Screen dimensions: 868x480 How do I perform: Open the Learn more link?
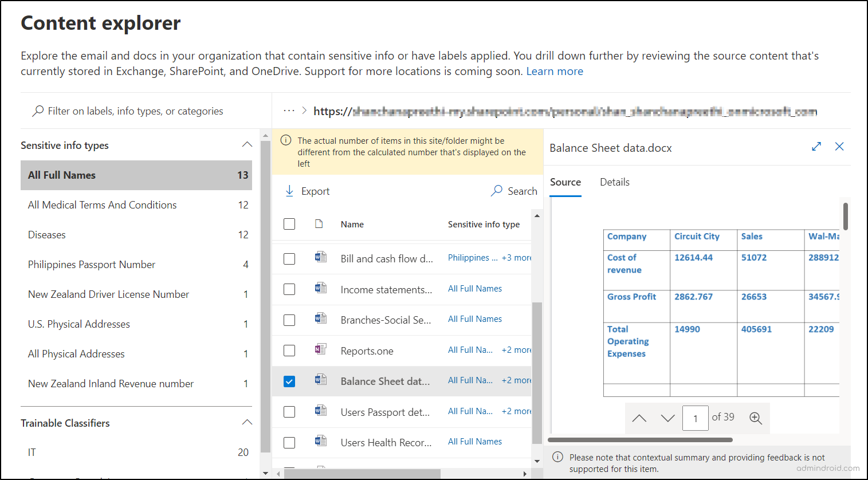pos(554,71)
